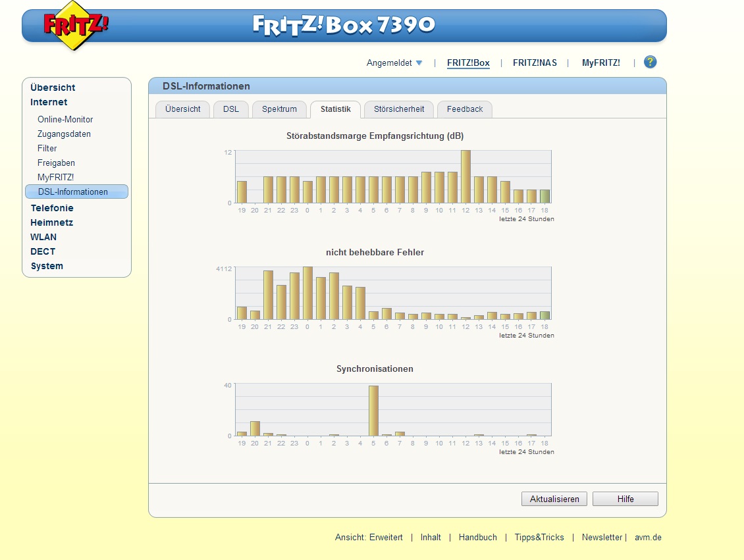This screenshot has width=744, height=560.
Task: Switch to the Störsicherheit tab
Action: [399, 109]
